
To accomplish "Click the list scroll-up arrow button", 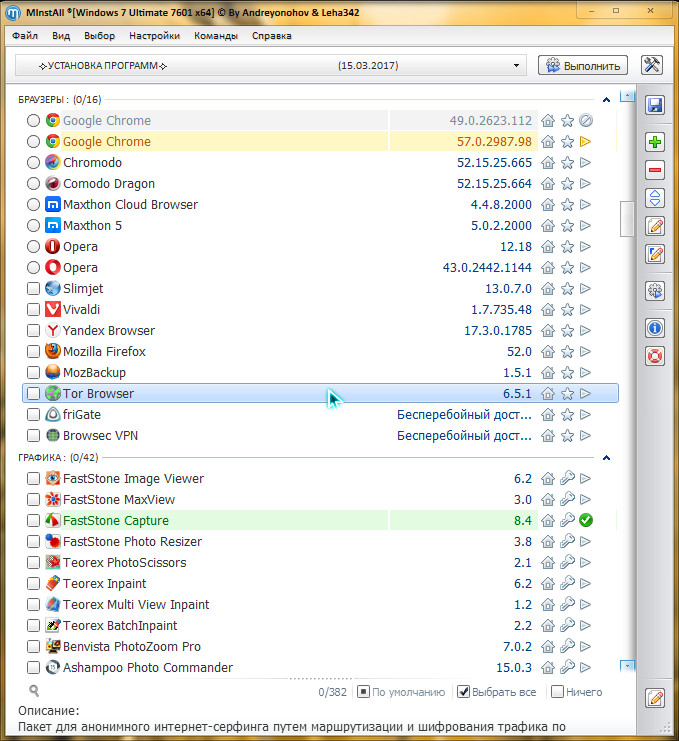I will point(627,96).
